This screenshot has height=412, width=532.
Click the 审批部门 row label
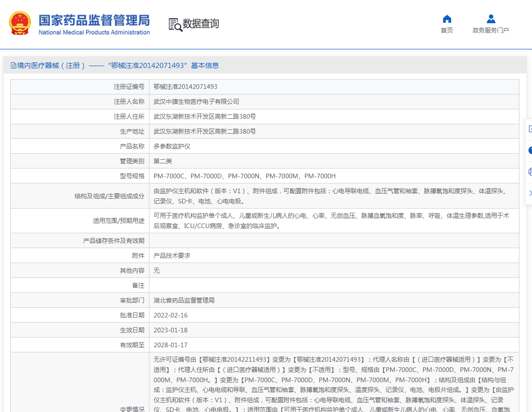click(132, 301)
